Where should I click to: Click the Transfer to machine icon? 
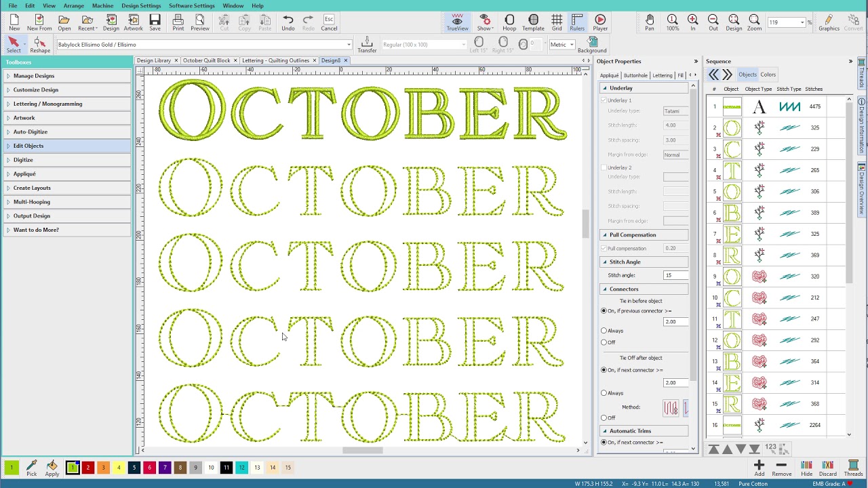(367, 45)
